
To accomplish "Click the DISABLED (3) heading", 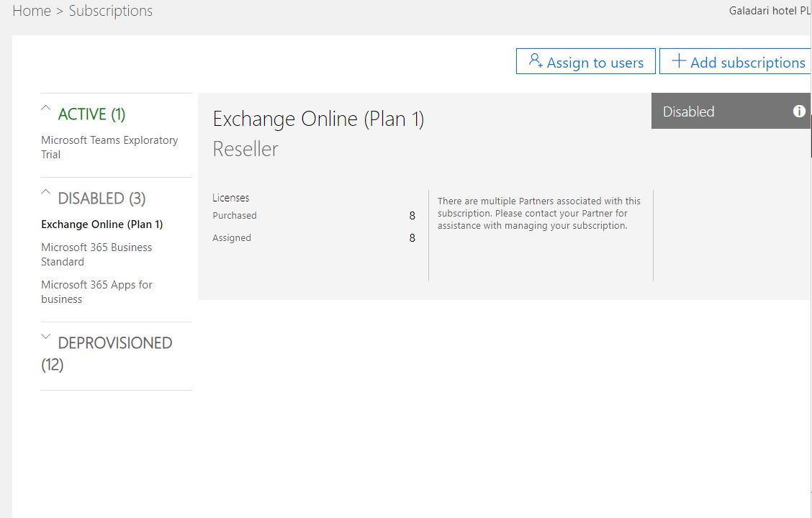I will pos(101,198).
